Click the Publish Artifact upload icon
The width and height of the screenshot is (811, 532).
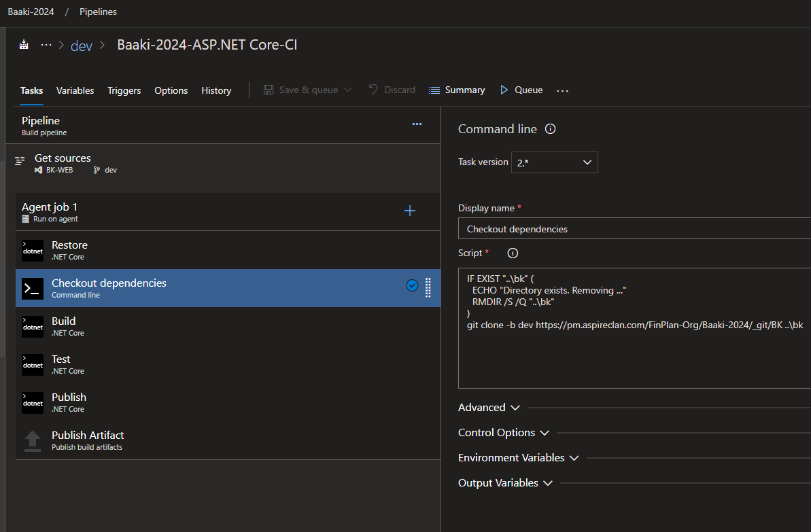click(x=33, y=441)
